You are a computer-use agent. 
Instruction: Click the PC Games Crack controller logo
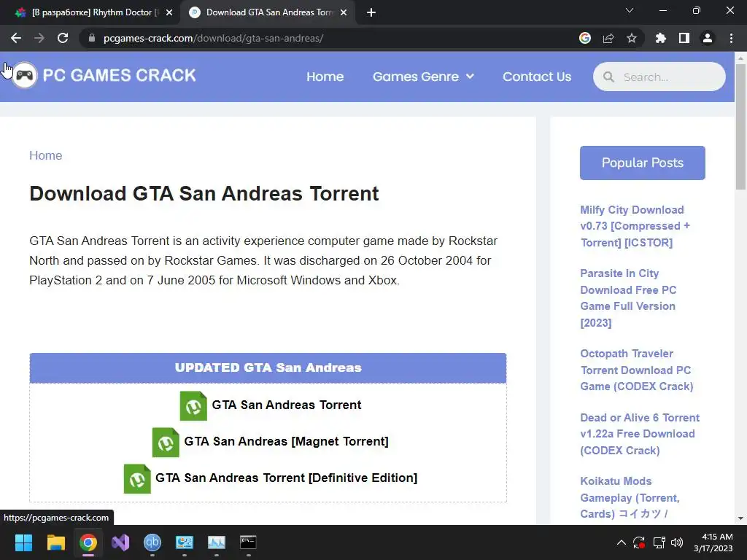click(x=25, y=75)
